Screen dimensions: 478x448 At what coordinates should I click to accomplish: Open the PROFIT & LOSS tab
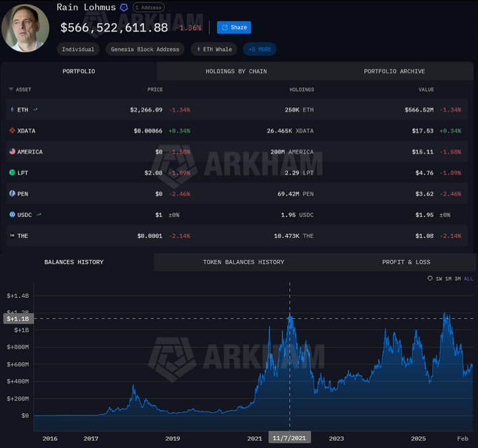click(406, 262)
